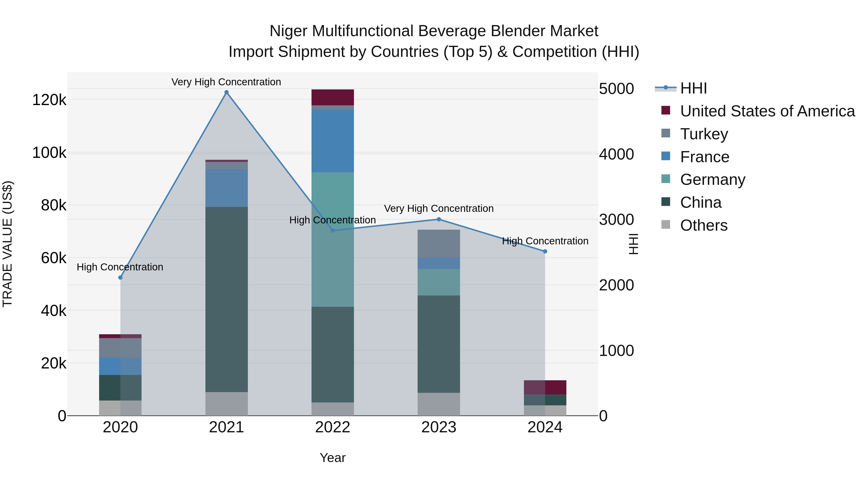Click the 'TRADE VALUE (US$)' axis title
868x488 pixels.
pos(7,244)
